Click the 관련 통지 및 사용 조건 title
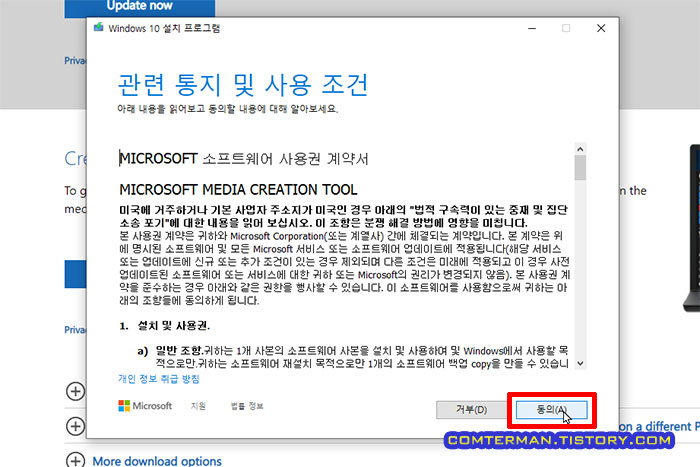The height and width of the screenshot is (467, 700). (x=243, y=85)
